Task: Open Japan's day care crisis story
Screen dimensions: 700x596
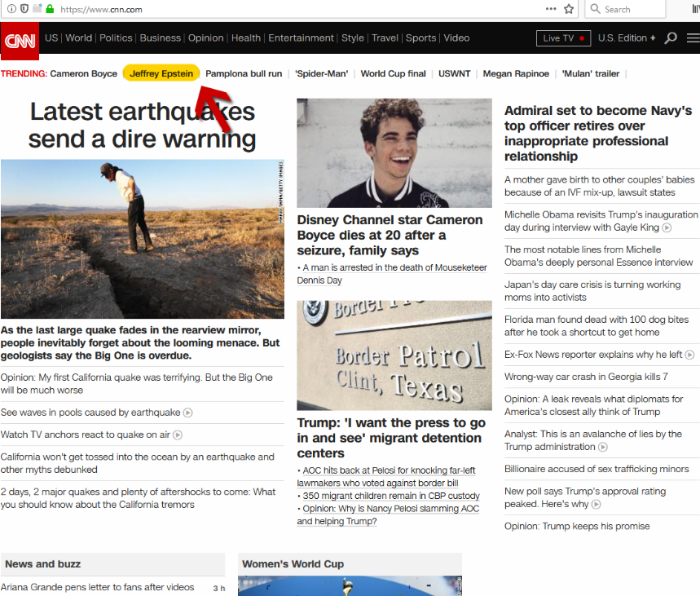Action: click(592, 291)
